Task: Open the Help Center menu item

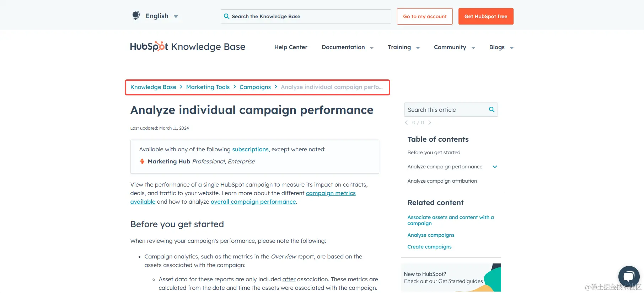Action: 291,47
